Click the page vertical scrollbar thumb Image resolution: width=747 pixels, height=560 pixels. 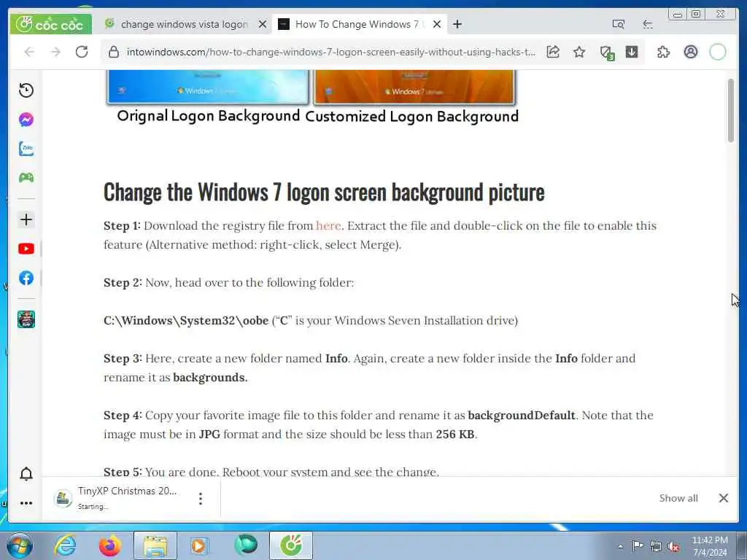coord(731,110)
